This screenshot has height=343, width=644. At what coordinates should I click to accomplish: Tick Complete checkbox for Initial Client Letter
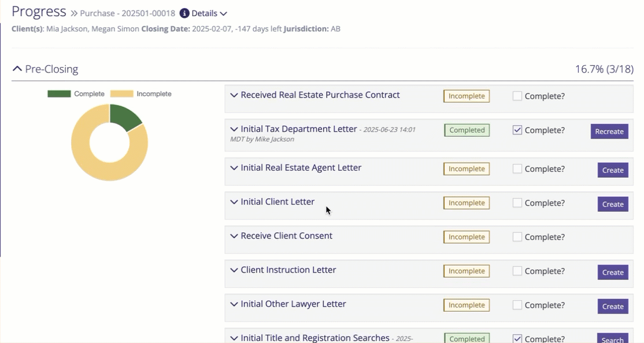pos(517,203)
